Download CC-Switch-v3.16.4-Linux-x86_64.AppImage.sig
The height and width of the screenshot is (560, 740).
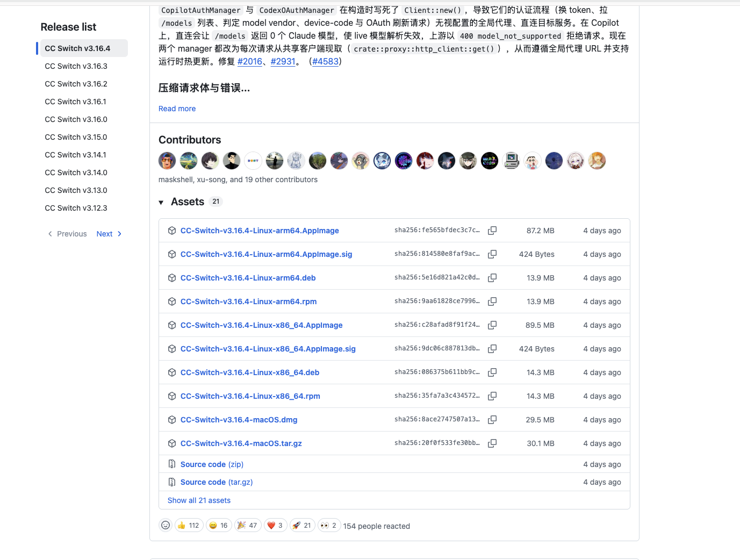(x=268, y=349)
